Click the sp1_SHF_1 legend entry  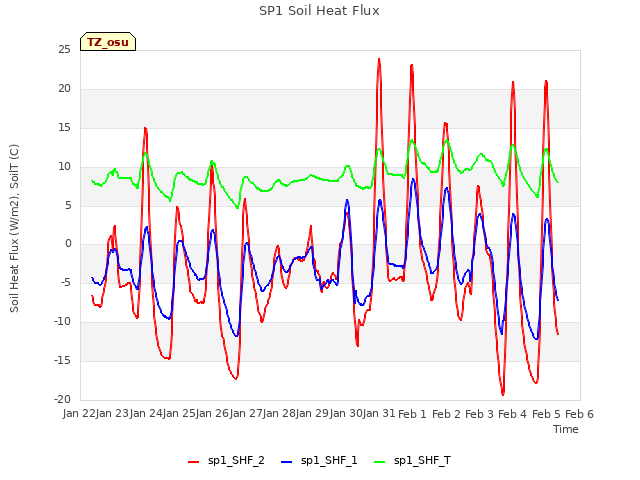[319, 461]
